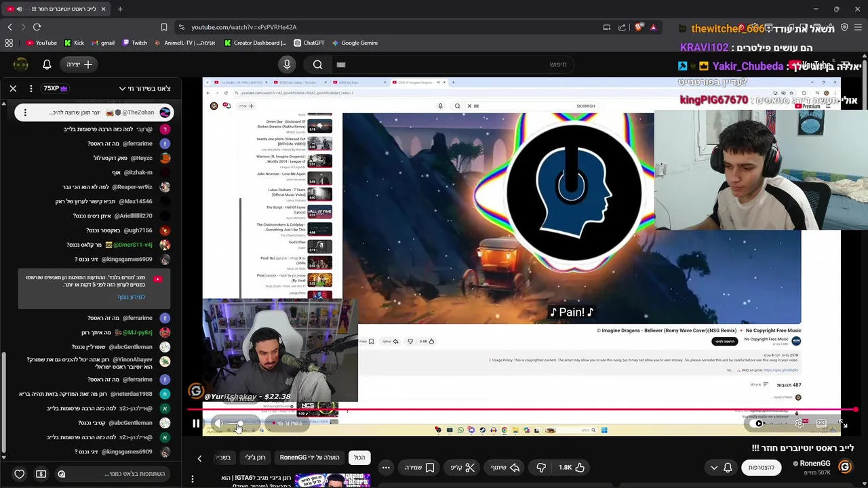Open the YouTube bookmark
868x488 pixels.
click(41, 43)
